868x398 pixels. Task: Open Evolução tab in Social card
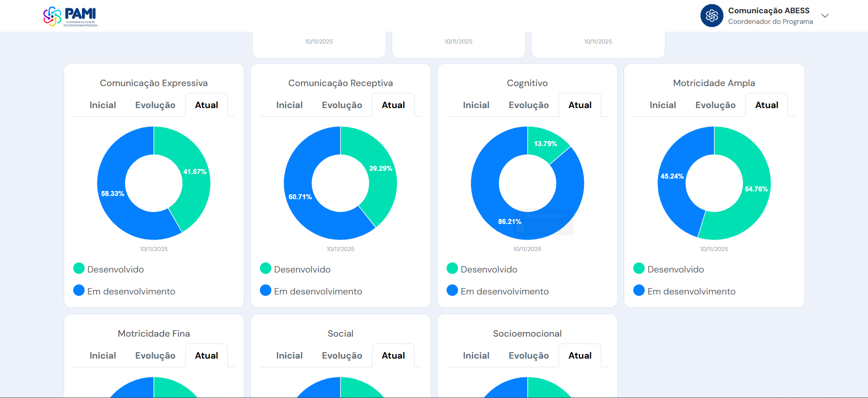click(342, 356)
